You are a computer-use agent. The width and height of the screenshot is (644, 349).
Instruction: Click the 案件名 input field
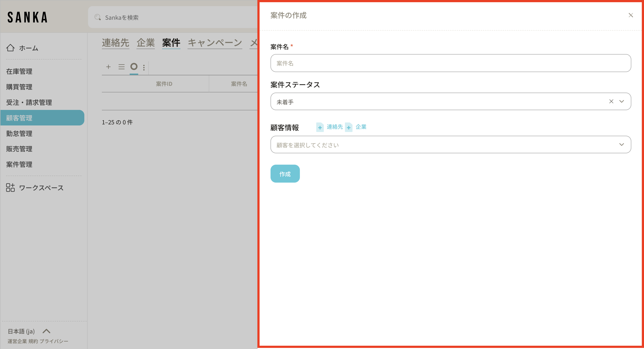[451, 63]
